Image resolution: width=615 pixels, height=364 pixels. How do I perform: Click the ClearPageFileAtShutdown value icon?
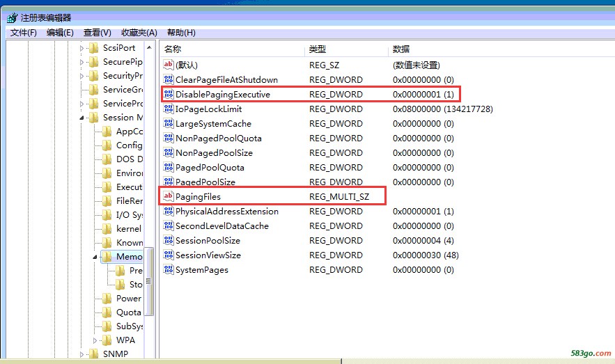coord(168,80)
